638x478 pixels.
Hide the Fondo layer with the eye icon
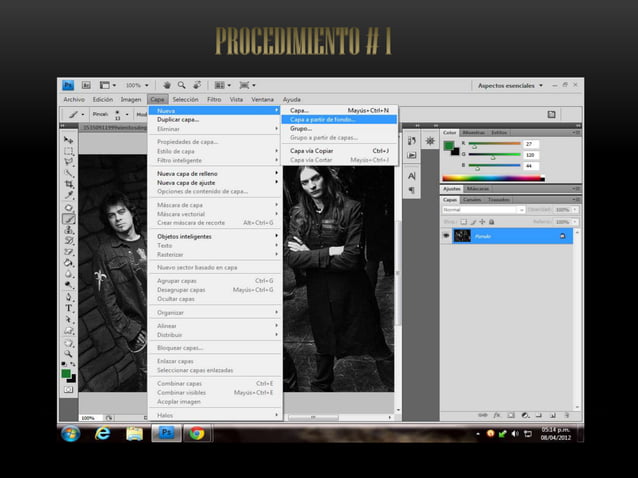click(446, 236)
